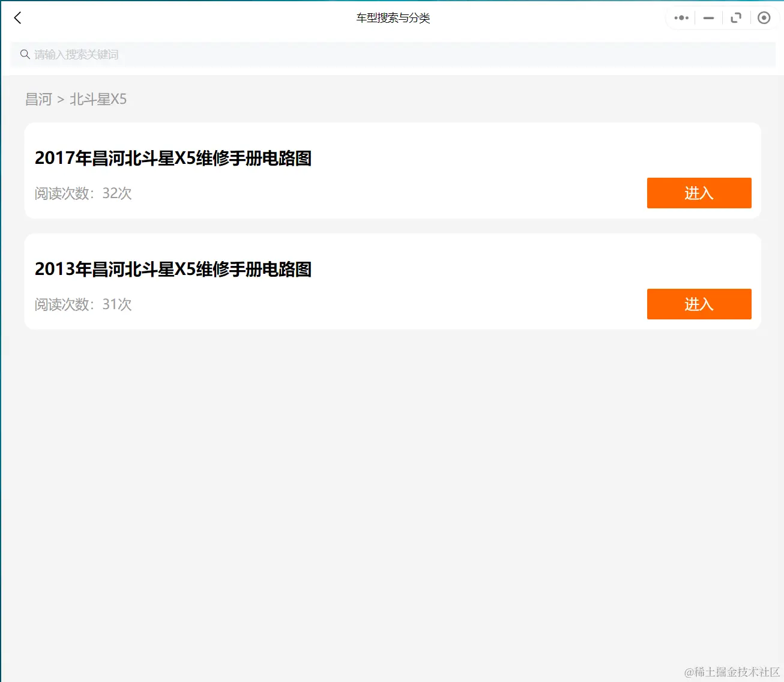Click the back arrow at top left
The width and height of the screenshot is (784, 682).
pos(17,17)
